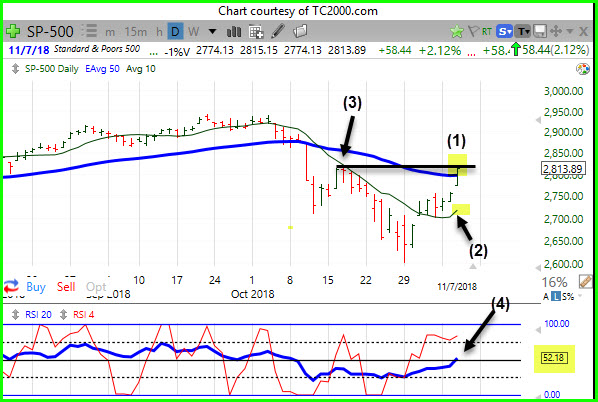This screenshot has width=598, height=402.
Task: Click the 3,000.00 price scale label
Action: (x=563, y=91)
